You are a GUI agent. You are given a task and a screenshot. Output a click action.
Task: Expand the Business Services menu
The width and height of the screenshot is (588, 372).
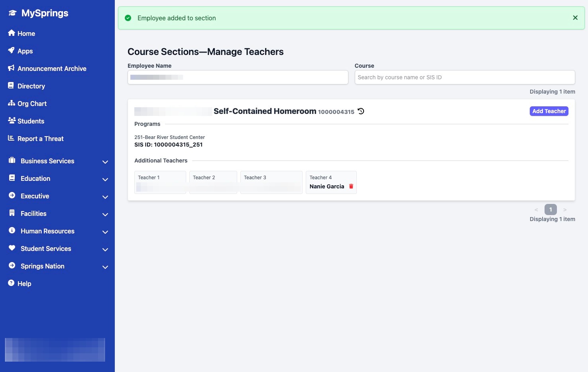click(105, 162)
